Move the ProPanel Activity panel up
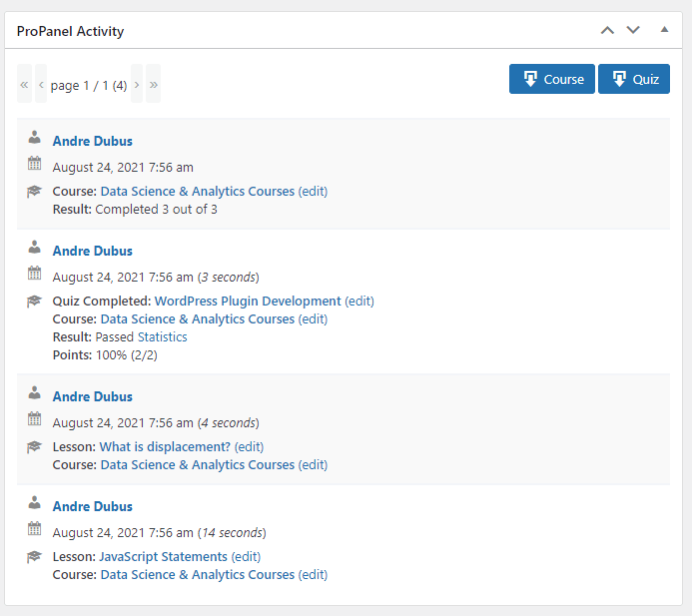 607,30
